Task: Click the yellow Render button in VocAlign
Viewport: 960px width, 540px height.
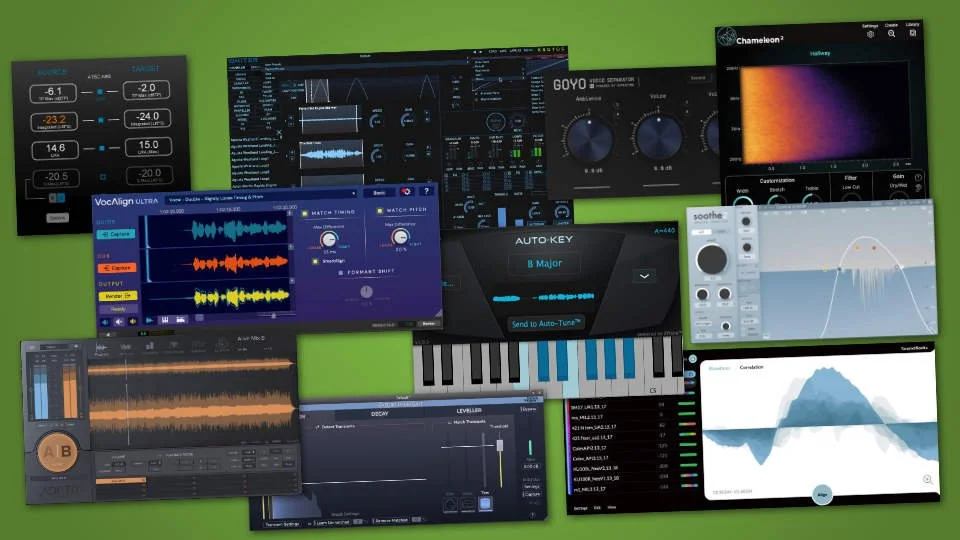Action: [x=117, y=296]
